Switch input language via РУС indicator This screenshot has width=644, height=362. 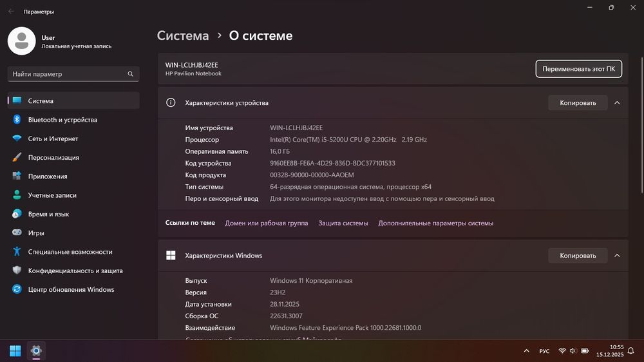[544, 351]
